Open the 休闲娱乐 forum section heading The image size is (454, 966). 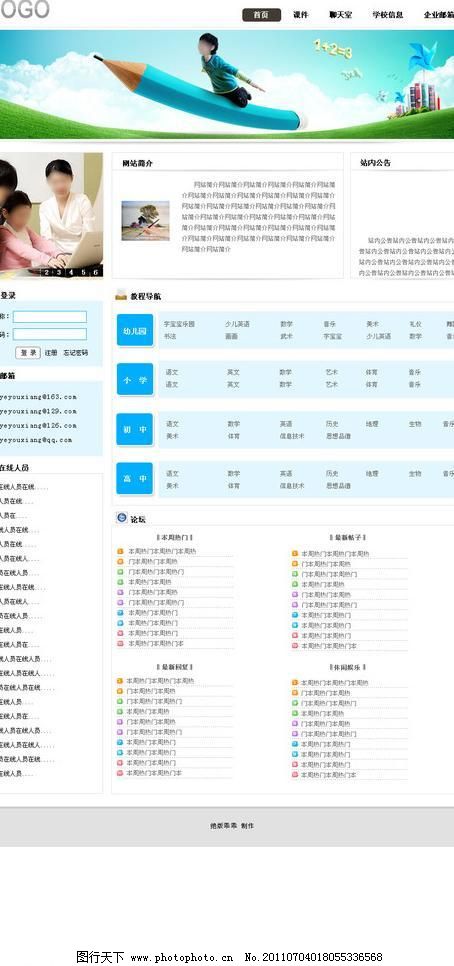(x=348, y=667)
